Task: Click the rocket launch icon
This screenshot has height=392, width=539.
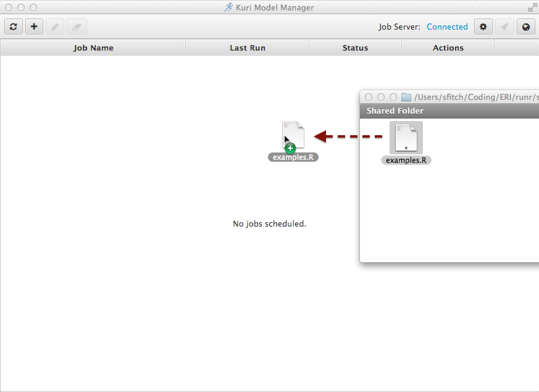Action: point(504,27)
